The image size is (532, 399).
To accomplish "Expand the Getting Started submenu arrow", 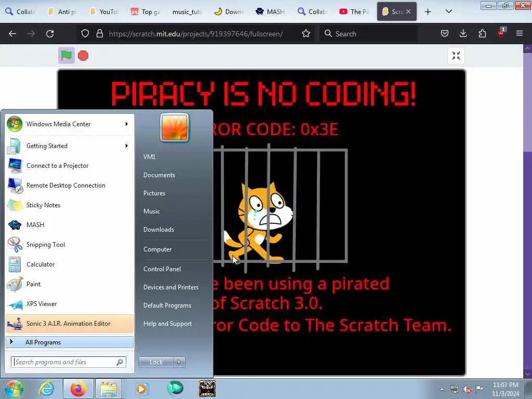I will (x=127, y=146).
